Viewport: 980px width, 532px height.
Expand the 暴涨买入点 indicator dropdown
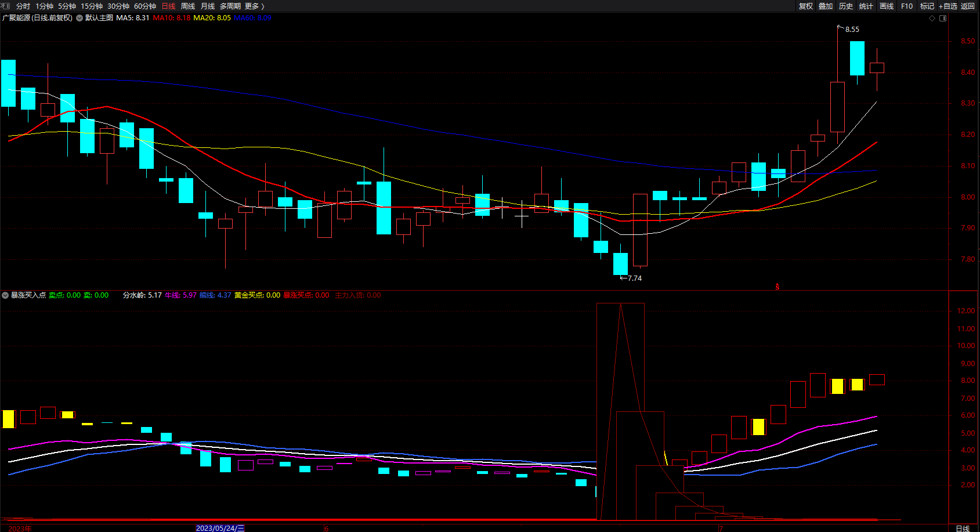[x=5, y=295]
